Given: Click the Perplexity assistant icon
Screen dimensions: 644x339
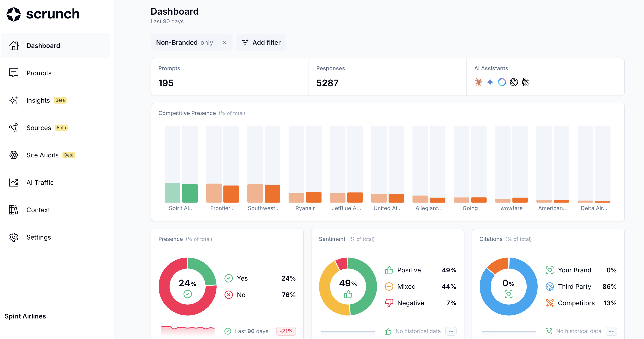Looking at the screenshot, I should pyautogui.click(x=526, y=82).
